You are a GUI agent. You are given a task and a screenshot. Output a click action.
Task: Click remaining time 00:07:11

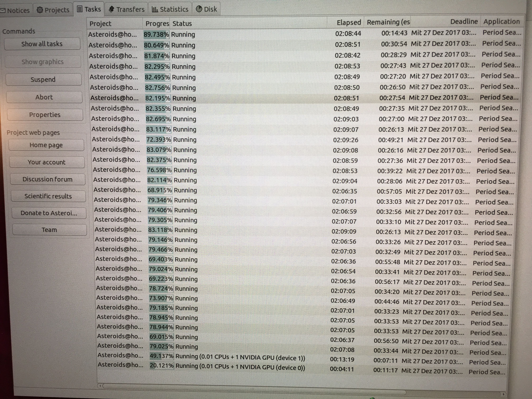[386, 360]
